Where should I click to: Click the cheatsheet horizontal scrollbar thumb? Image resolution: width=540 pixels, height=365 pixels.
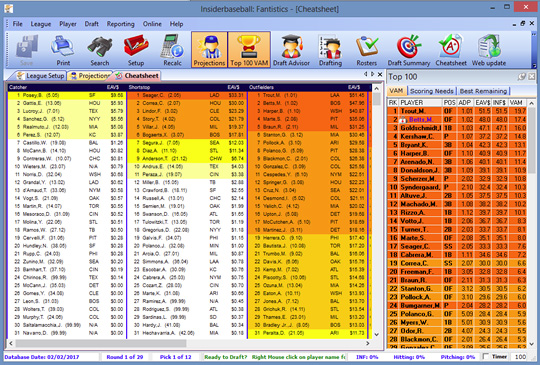[x=101, y=343]
